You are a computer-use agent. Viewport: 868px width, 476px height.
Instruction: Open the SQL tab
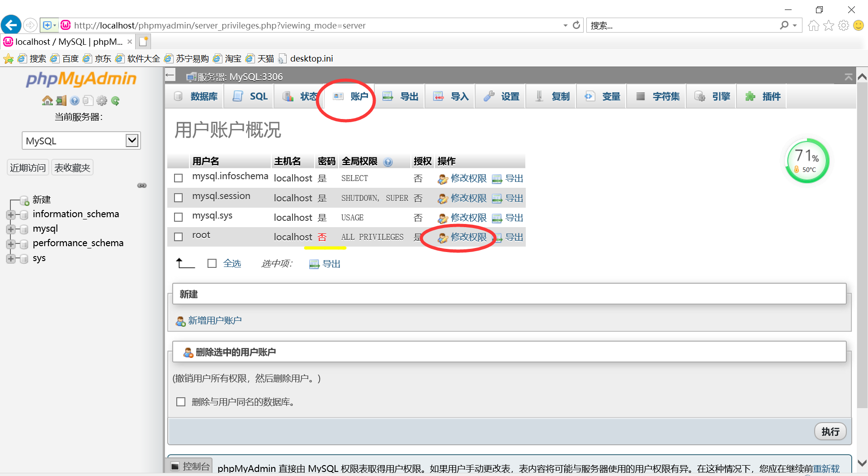point(250,96)
